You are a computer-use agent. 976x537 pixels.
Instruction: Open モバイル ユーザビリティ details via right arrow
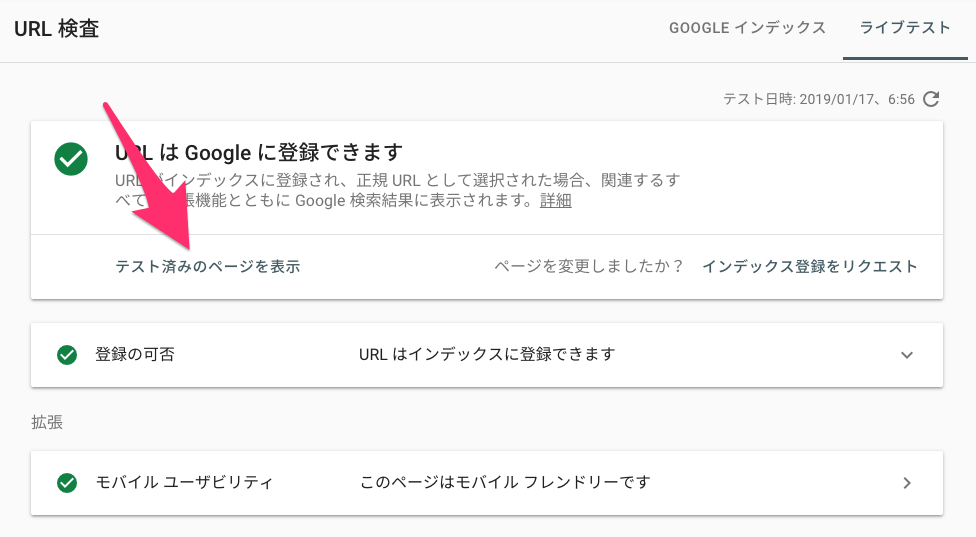pyautogui.click(x=907, y=483)
